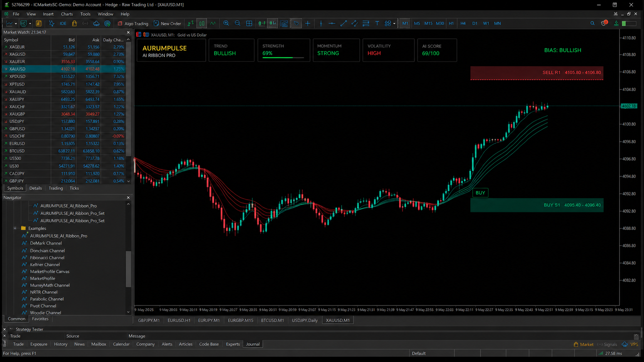Screen dimensions: 644x362
Task: Click the search magnifier icon
Action: [592, 23]
